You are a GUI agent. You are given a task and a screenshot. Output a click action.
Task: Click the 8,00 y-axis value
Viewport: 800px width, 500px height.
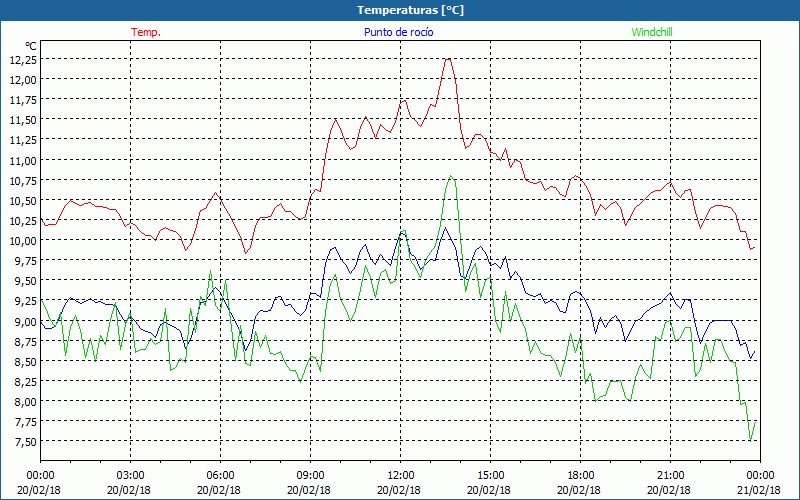pyautogui.click(x=26, y=402)
